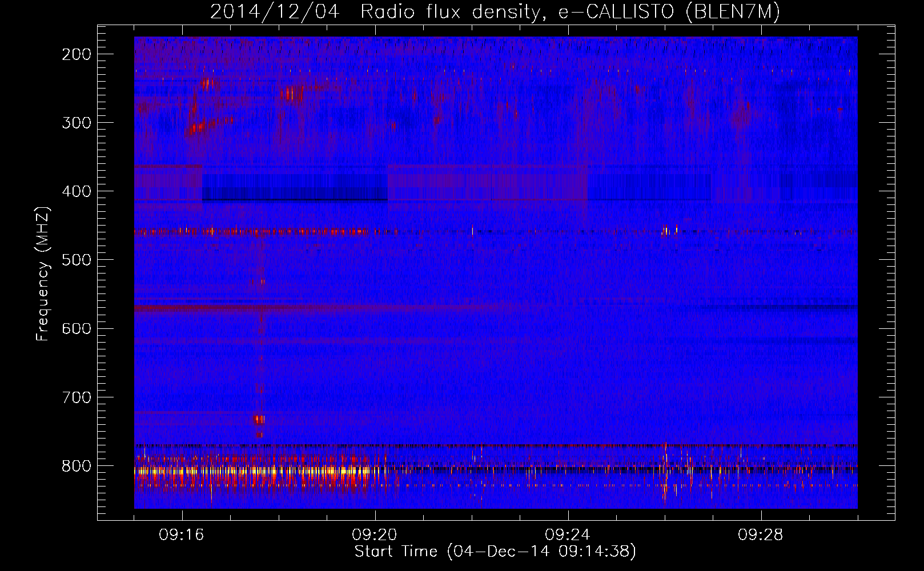Click the 'Start Time (04-Dec-14 09:14:38)' label

(x=495, y=552)
